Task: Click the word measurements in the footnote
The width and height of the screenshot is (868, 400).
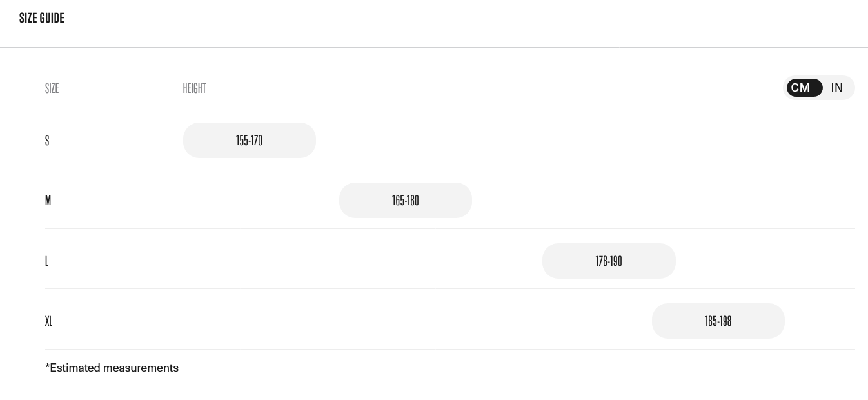Action: pyautogui.click(x=141, y=368)
